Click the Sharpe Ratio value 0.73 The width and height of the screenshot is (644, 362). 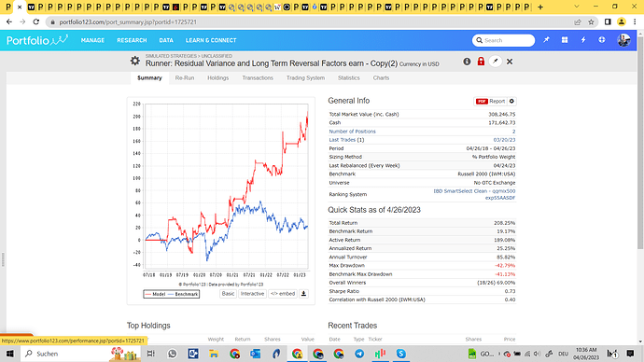[x=510, y=291]
